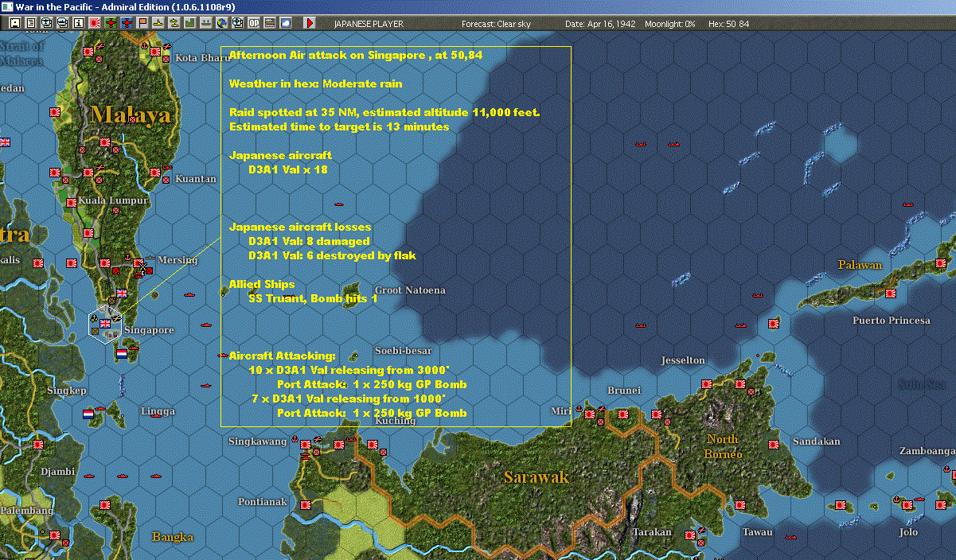Open the OP toolbar button
Viewport: 956px width, 560px height.
254,23
